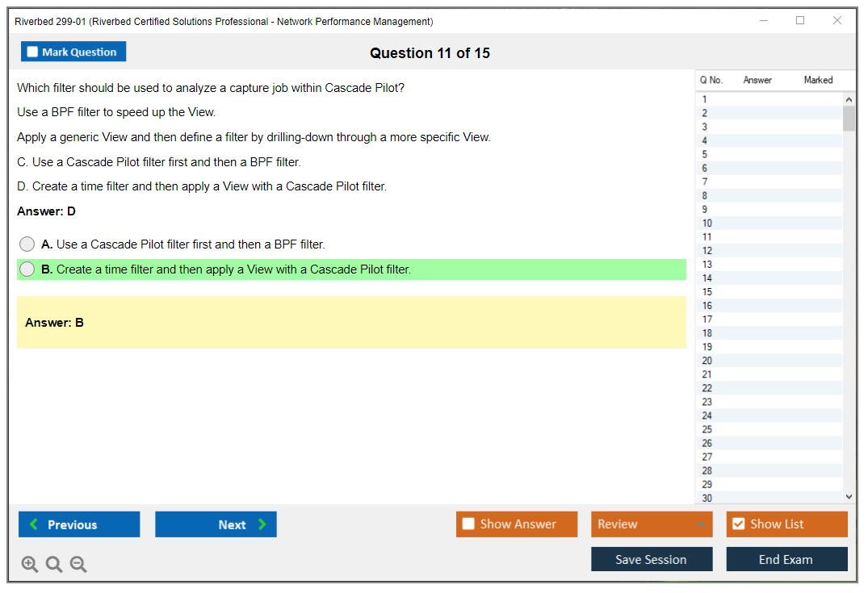Select radio option A about BPF filter
The width and height of the screenshot is (868, 593).
[x=27, y=244]
